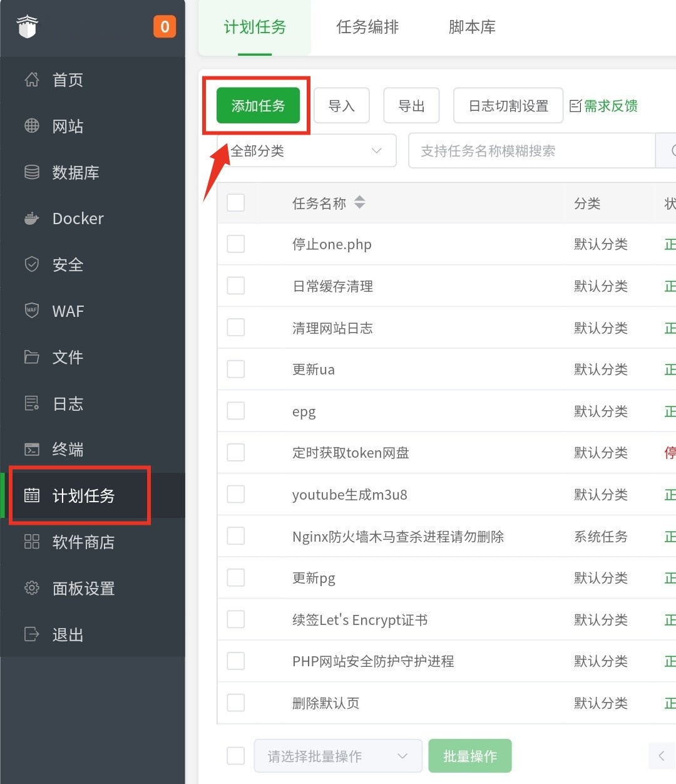Click the log icon beside 日志
This screenshot has height=784, width=676.
(32, 403)
